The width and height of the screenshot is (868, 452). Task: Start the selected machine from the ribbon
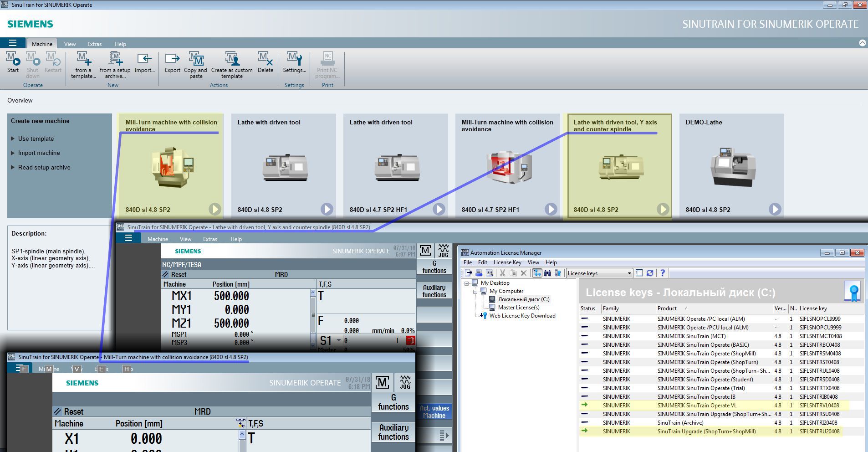[x=13, y=62]
